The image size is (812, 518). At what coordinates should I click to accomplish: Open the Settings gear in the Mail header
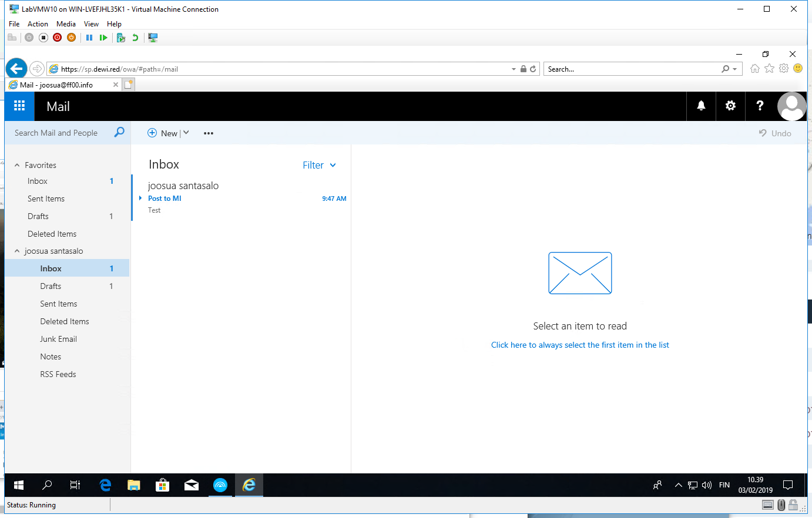[x=730, y=106]
